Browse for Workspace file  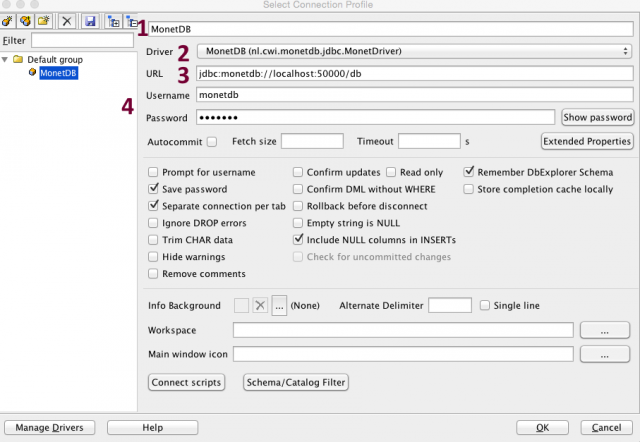click(605, 329)
